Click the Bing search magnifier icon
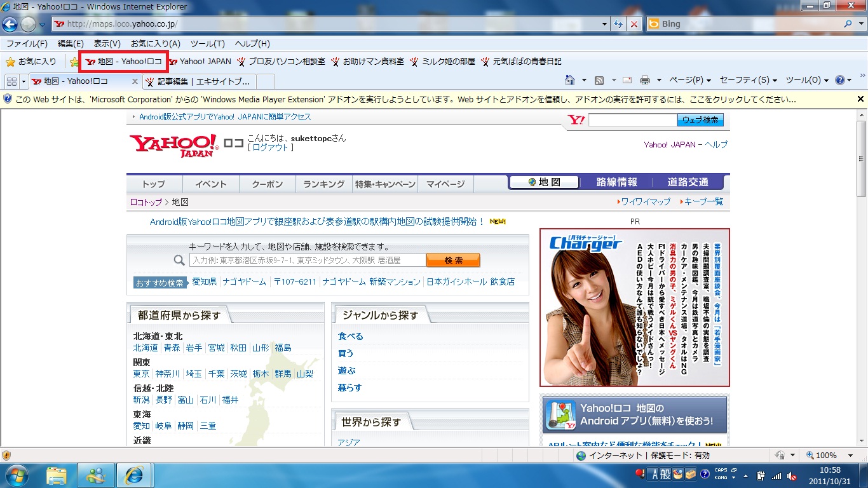The height and width of the screenshot is (488, 868). pos(848,24)
